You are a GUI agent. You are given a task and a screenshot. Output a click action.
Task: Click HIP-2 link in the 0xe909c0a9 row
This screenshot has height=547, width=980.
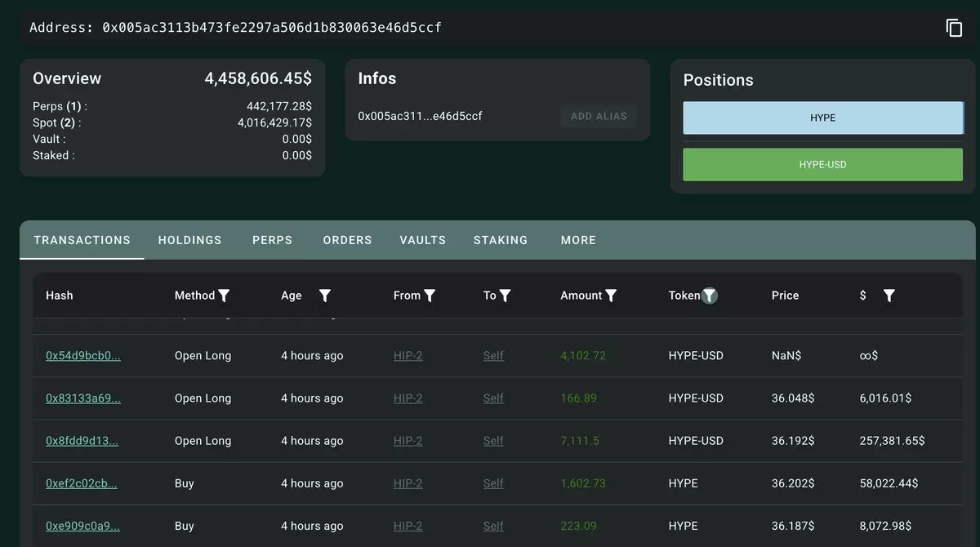point(408,526)
